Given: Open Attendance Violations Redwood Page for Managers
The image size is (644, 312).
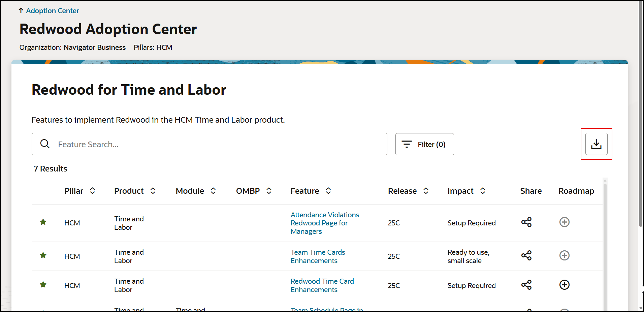Looking at the screenshot, I should [x=324, y=223].
